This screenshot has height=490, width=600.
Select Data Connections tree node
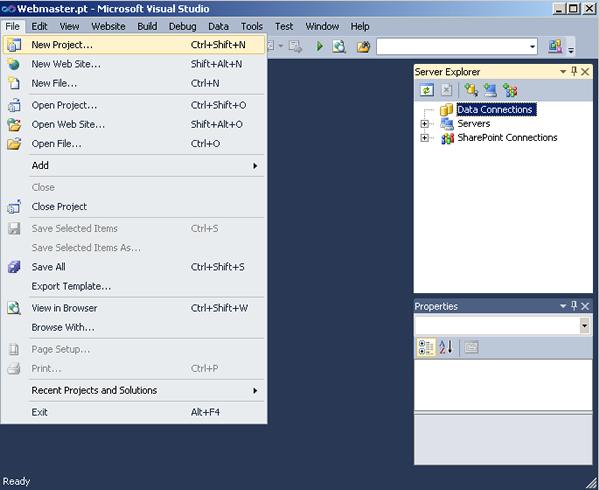[496, 110]
